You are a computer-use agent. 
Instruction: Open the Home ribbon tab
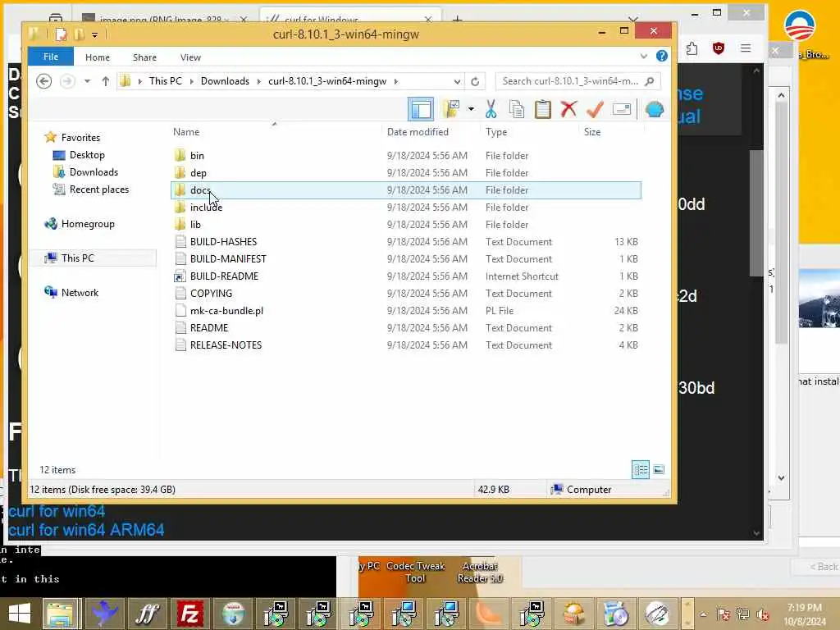[98, 57]
